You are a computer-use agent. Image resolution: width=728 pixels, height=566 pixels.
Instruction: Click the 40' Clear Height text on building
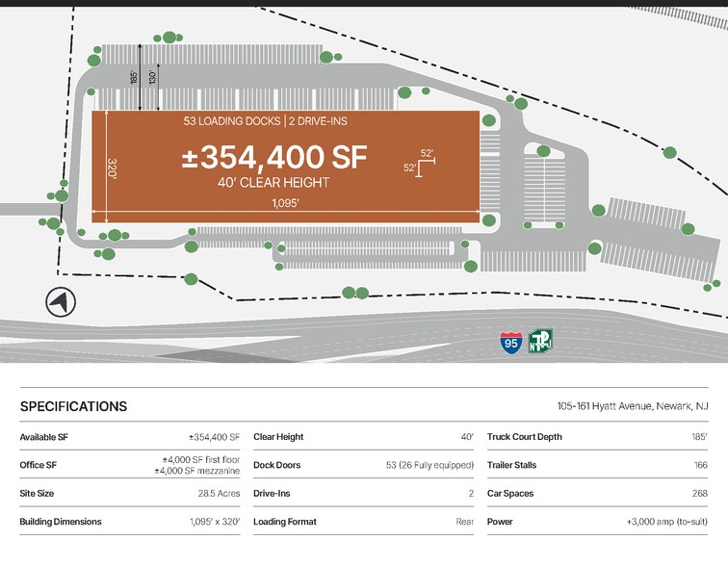[x=273, y=183]
